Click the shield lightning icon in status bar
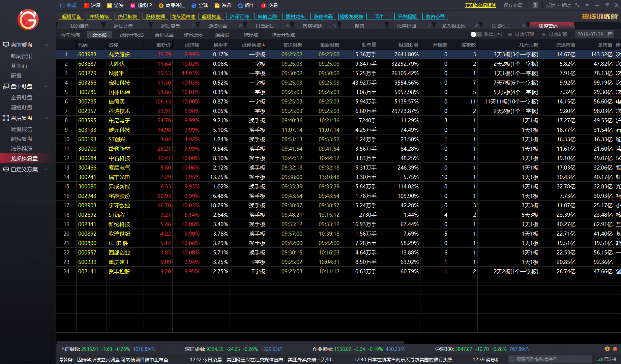Screen dimensions: 621x364 (x=607, y=349)
